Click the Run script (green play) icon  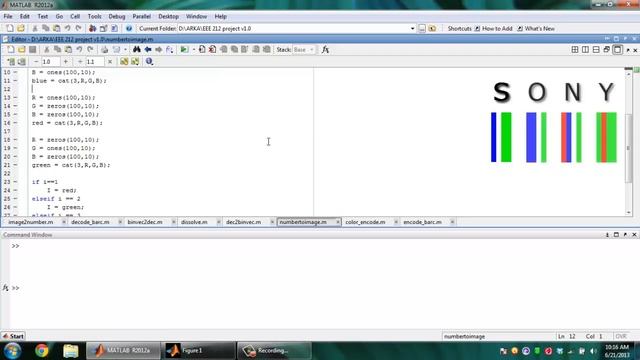click(184, 49)
